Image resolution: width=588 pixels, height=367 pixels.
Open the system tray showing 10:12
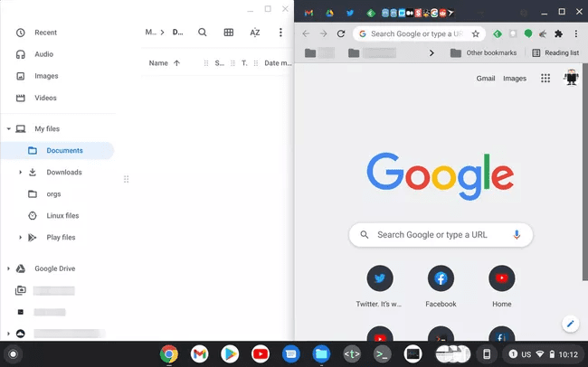(x=543, y=354)
